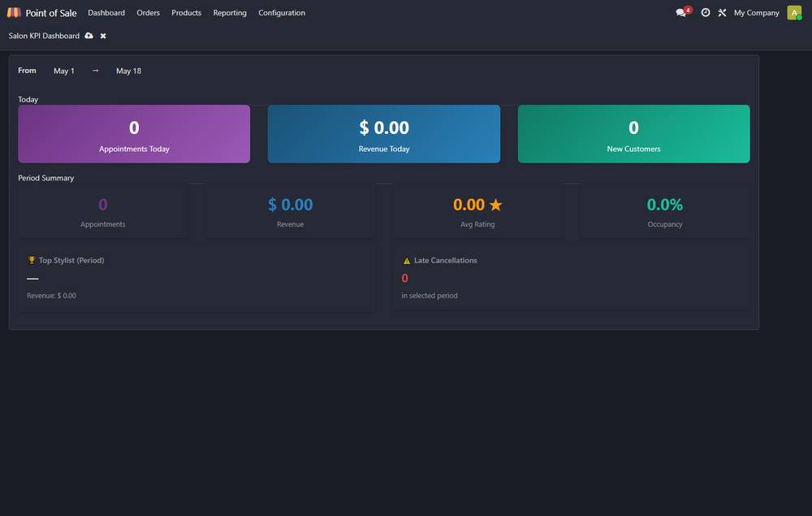Click the 'From' date range label

27,71
